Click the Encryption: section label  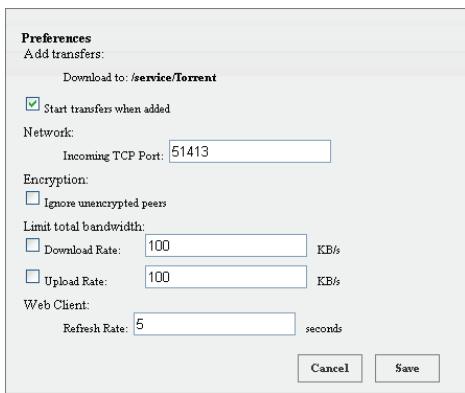pos(56,180)
